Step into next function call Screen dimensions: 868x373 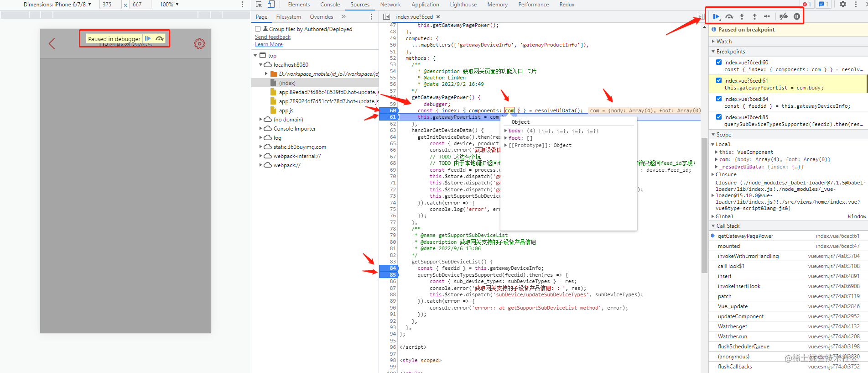click(742, 17)
